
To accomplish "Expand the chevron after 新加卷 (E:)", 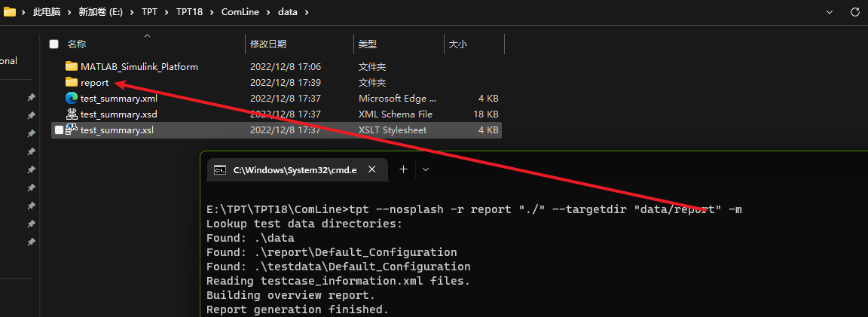I will point(133,11).
